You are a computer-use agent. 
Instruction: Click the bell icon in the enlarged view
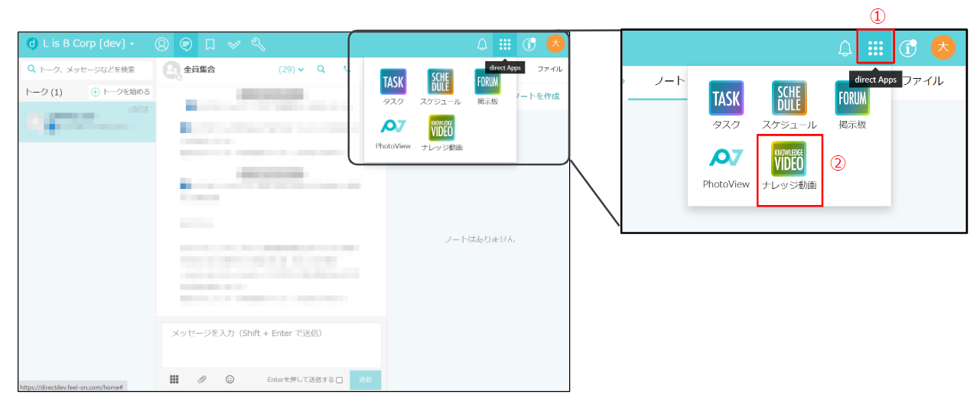click(x=845, y=49)
